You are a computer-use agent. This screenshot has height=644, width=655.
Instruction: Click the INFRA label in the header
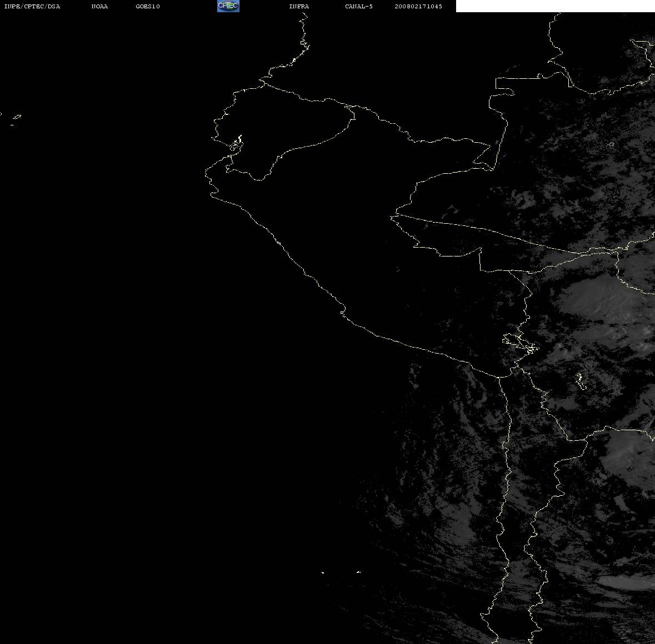pyautogui.click(x=299, y=6)
